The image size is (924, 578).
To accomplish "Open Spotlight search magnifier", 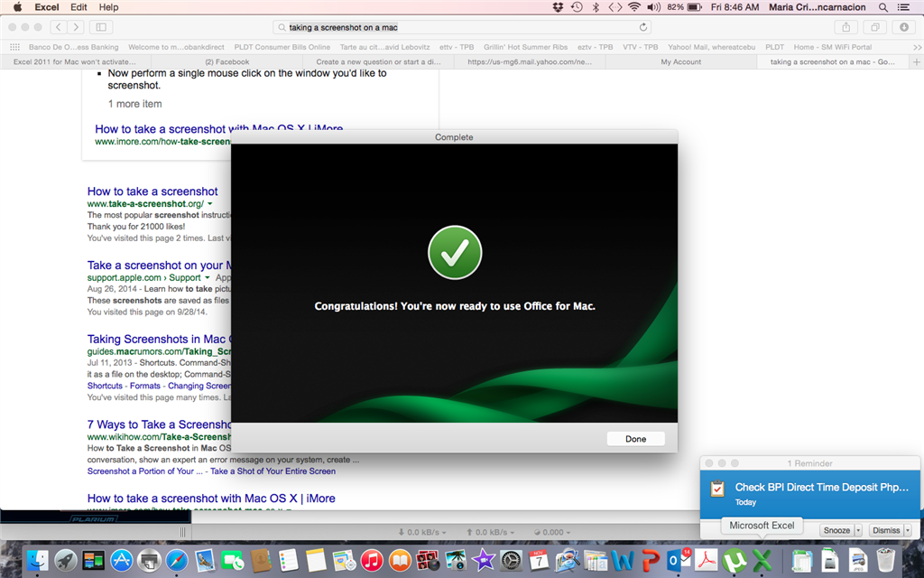I will tap(882, 7).
